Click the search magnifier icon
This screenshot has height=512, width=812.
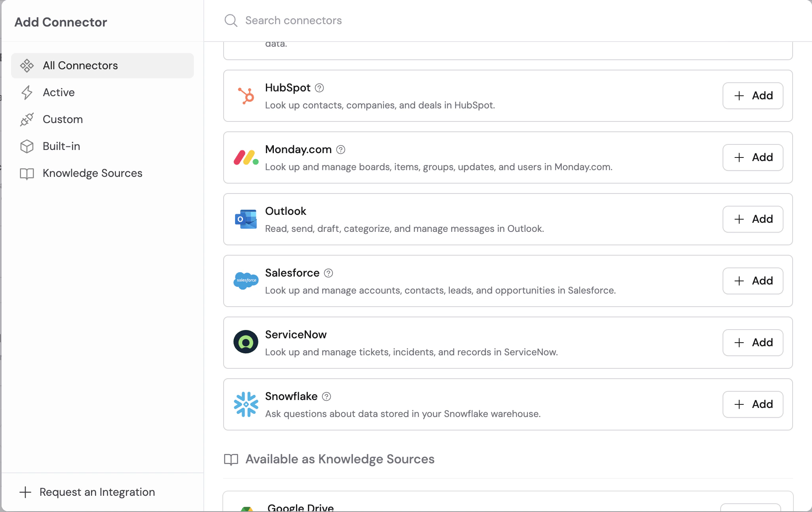coord(231,21)
